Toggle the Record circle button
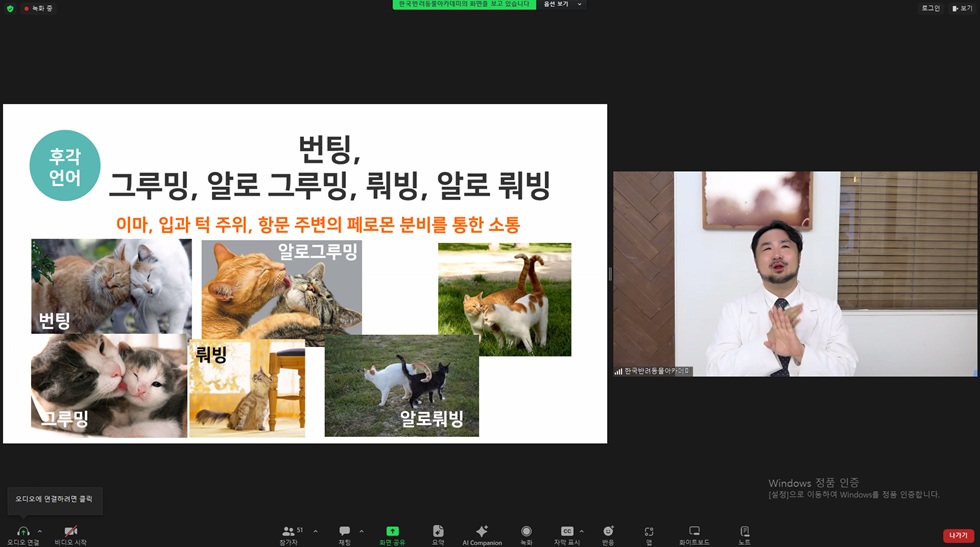980x547 pixels. click(526, 531)
